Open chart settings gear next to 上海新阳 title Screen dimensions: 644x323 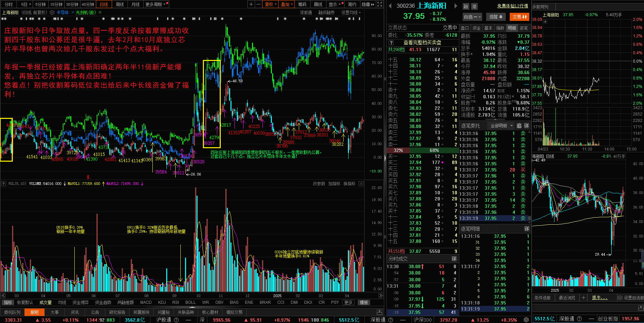52,12
